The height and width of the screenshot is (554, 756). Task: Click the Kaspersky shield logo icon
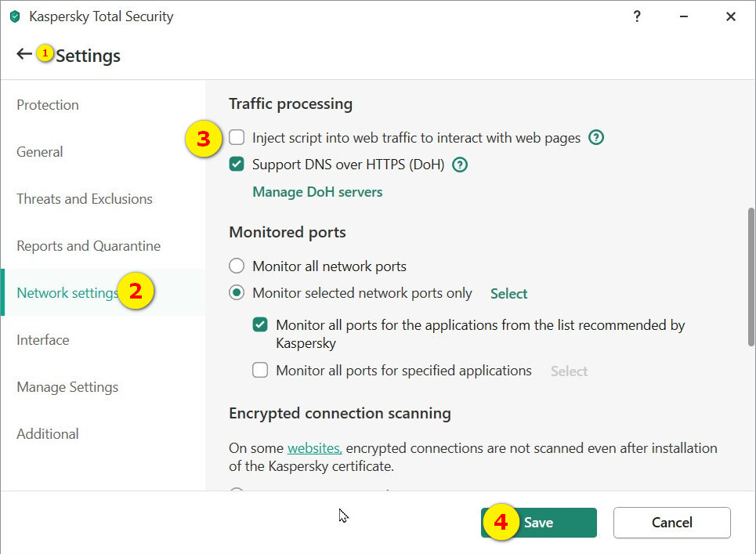coord(14,16)
